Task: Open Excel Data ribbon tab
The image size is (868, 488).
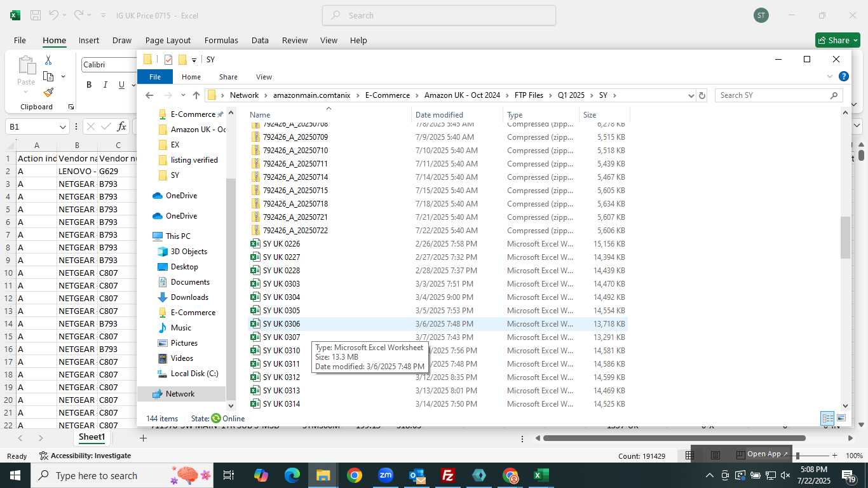Action: click(260, 40)
